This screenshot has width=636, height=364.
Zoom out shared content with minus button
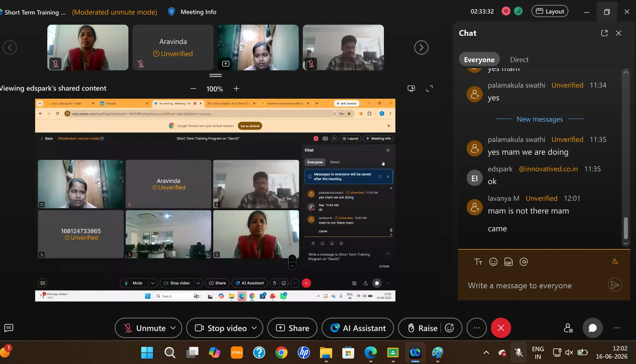(x=193, y=89)
